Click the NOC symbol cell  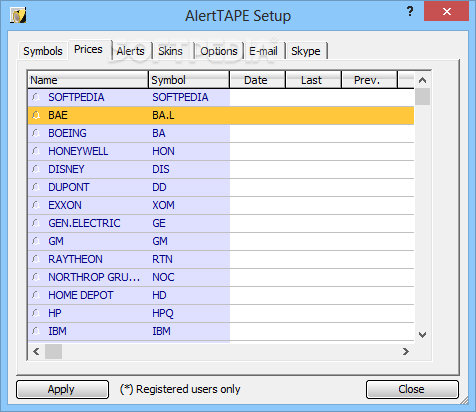pyautogui.click(x=189, y=277)
